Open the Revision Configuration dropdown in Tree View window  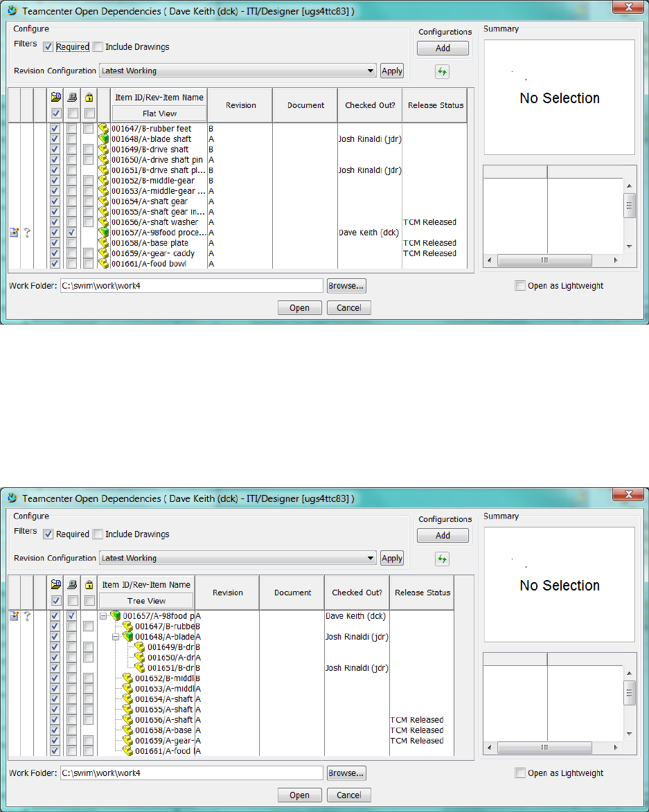(x=238, y=558)
